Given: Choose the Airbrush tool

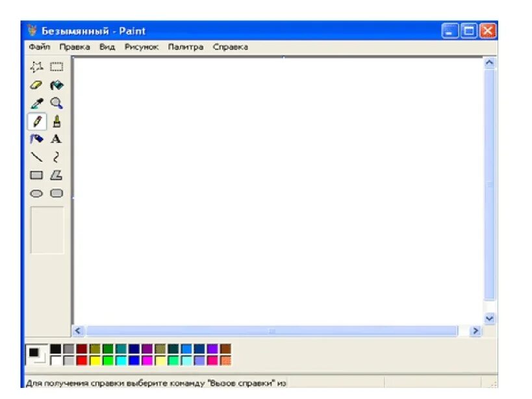Looking at the screenshot, I should click(36, 139).
